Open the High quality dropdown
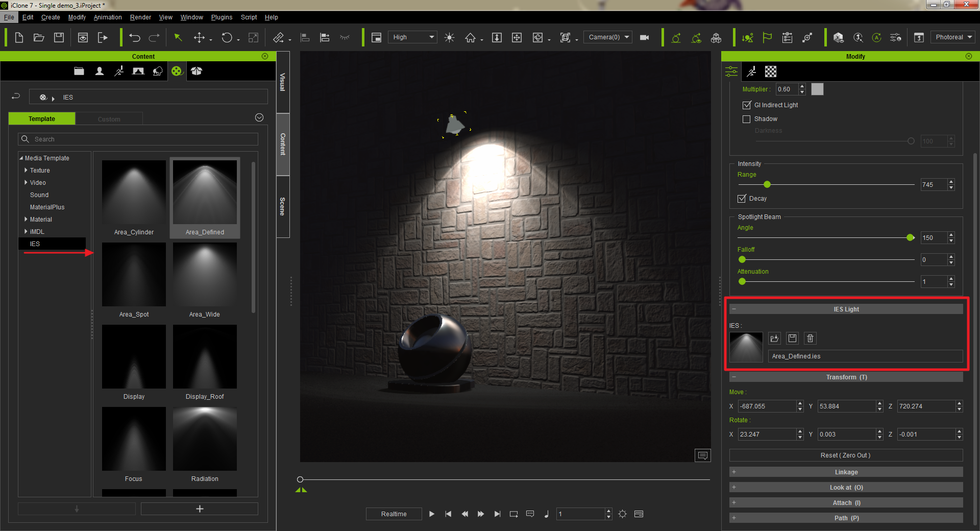Image resolution: width=980 pixels, height=531 pixels. coord(412,37)
